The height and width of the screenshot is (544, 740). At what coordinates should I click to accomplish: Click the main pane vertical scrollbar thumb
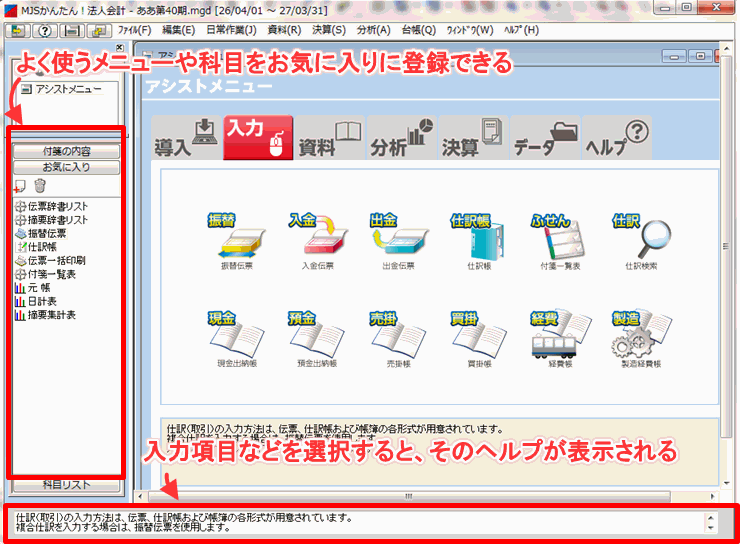click(725, 246)
